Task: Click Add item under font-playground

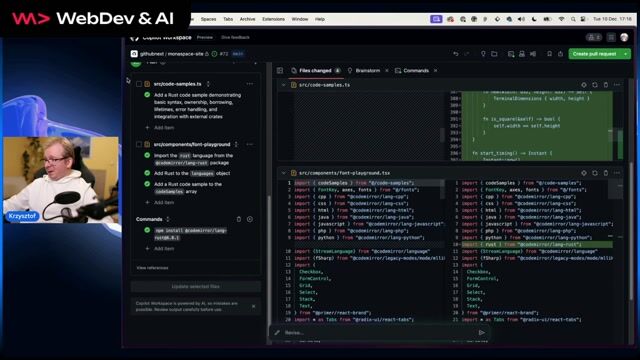Action: (x=160, y=202)
